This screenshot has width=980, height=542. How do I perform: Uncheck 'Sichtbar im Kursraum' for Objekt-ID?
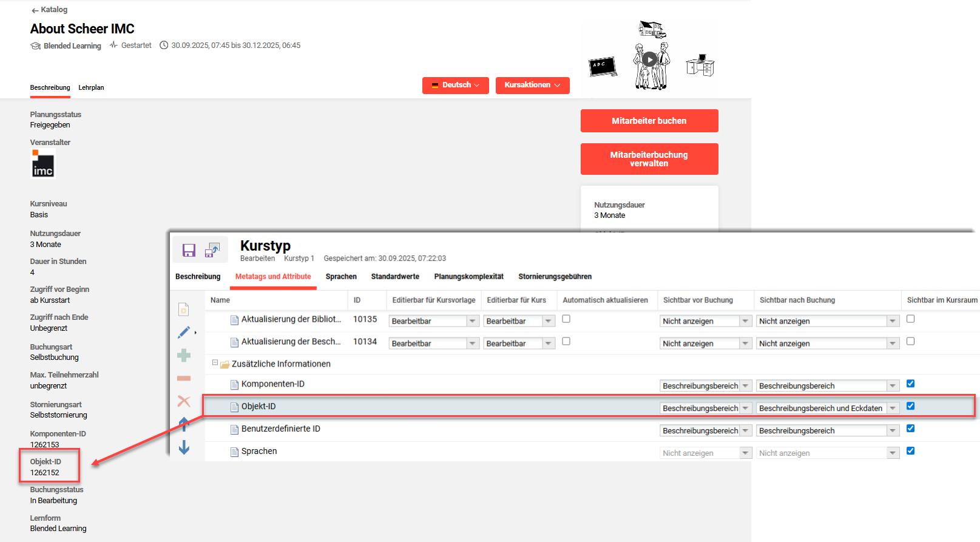point(910,406)
